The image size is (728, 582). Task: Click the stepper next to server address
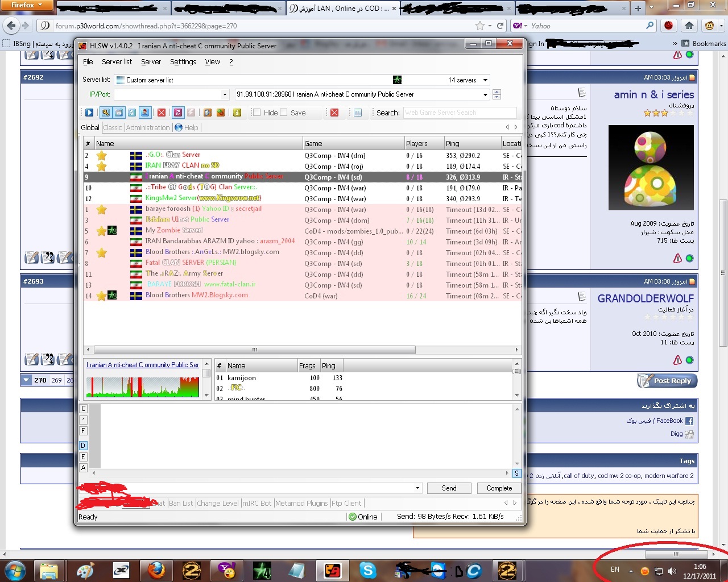pyautogui.click(x=497, y=94)
